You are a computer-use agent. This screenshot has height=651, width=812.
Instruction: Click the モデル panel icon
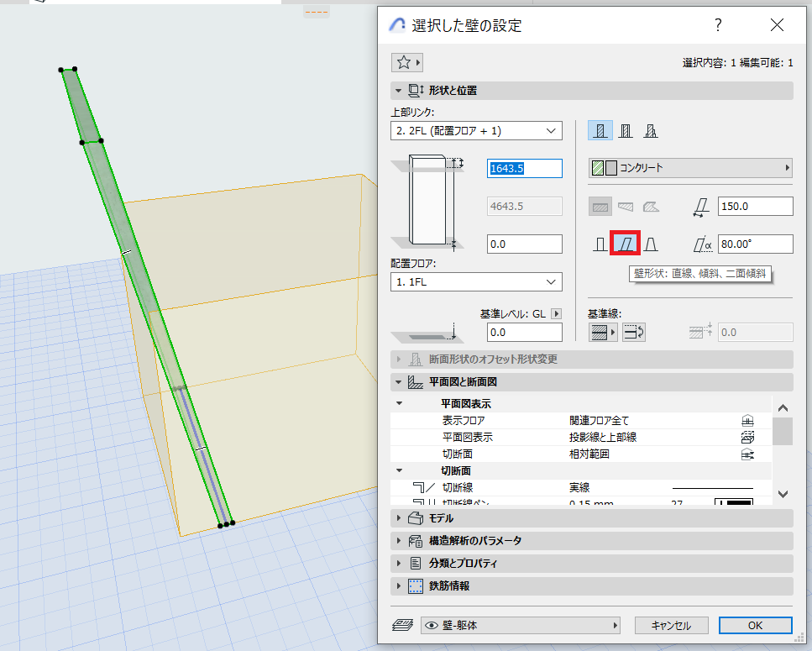point(416,518)
